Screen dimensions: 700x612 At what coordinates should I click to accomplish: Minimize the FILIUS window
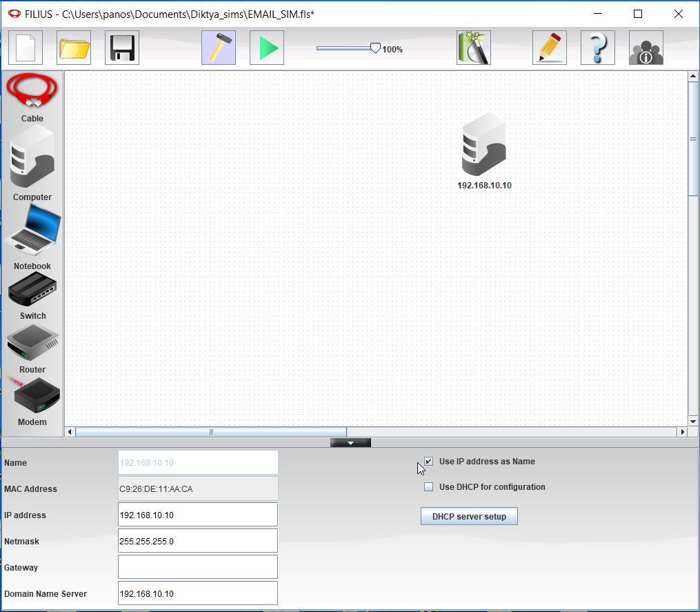[x=598, y=14]
